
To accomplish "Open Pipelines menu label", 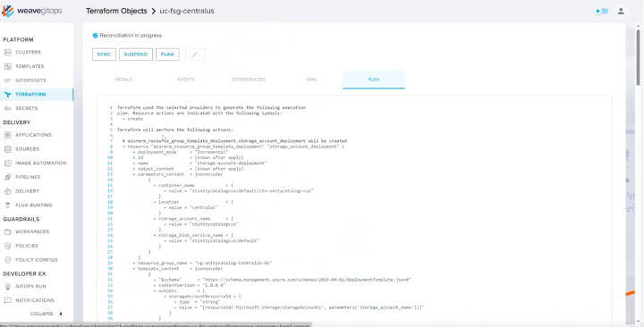I will (28, 177).
